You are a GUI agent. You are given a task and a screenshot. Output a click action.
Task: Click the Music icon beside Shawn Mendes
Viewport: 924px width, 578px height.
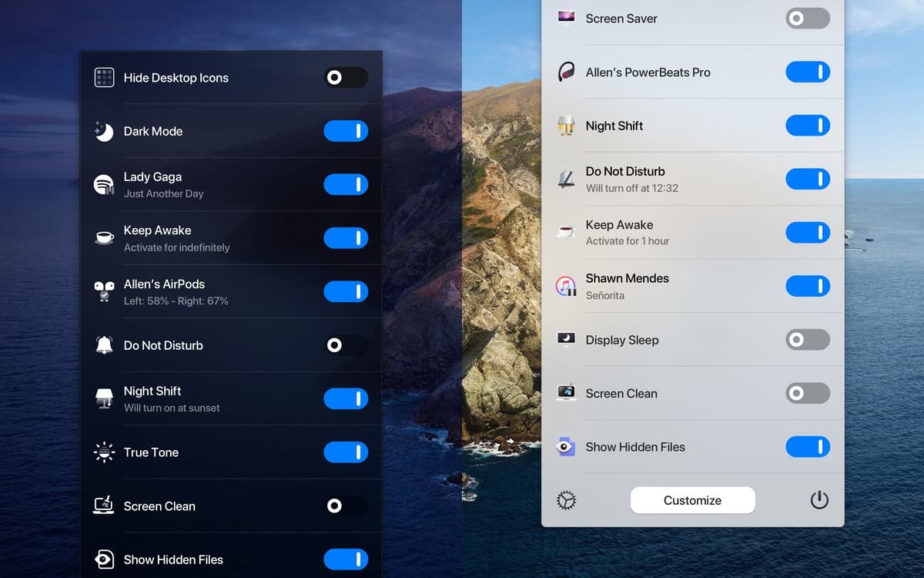tap(566, 286)
